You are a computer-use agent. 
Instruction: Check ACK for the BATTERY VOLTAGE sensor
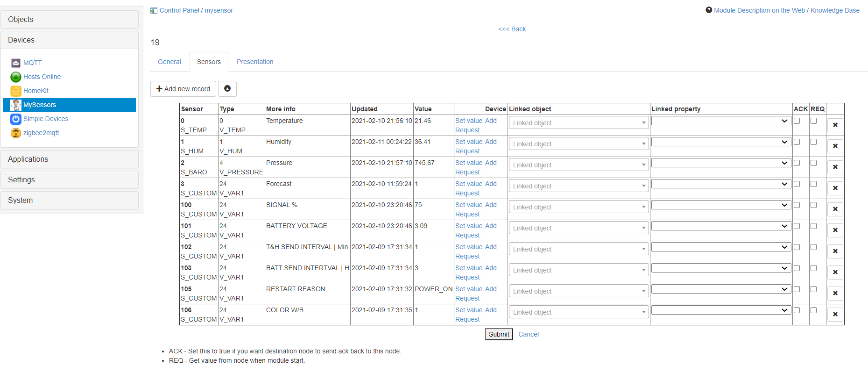point(797,226)
